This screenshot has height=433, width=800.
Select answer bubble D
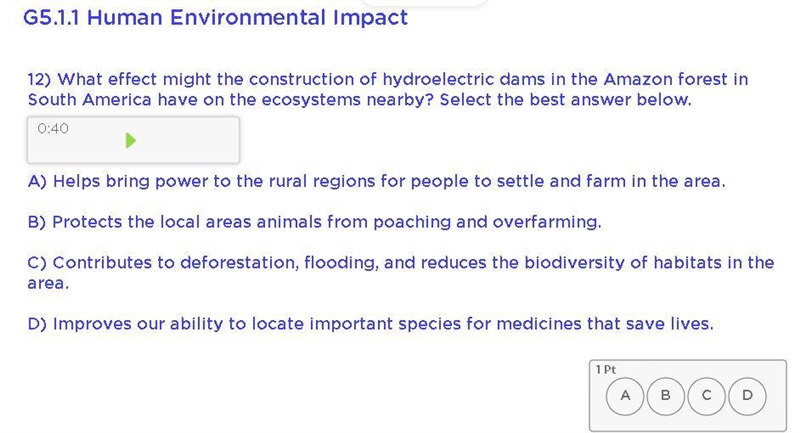[747, 396]
